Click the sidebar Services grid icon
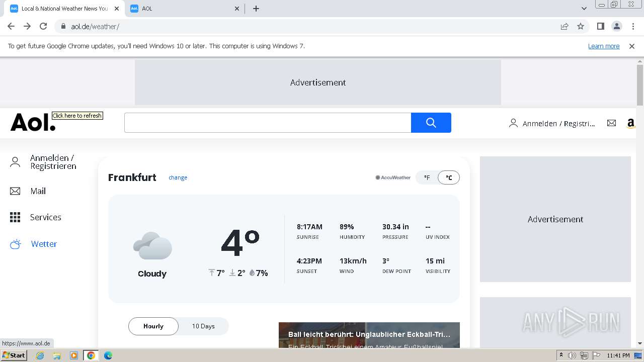The height and width of the screenshot is (362, 644). point(15,217)
